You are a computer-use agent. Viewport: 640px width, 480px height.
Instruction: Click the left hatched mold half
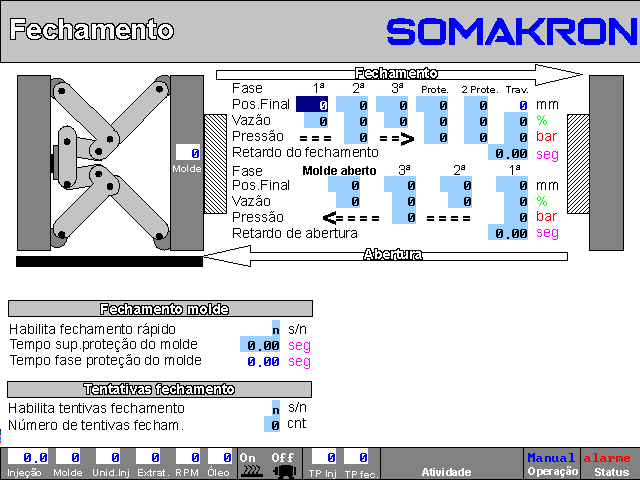(215, 162)
